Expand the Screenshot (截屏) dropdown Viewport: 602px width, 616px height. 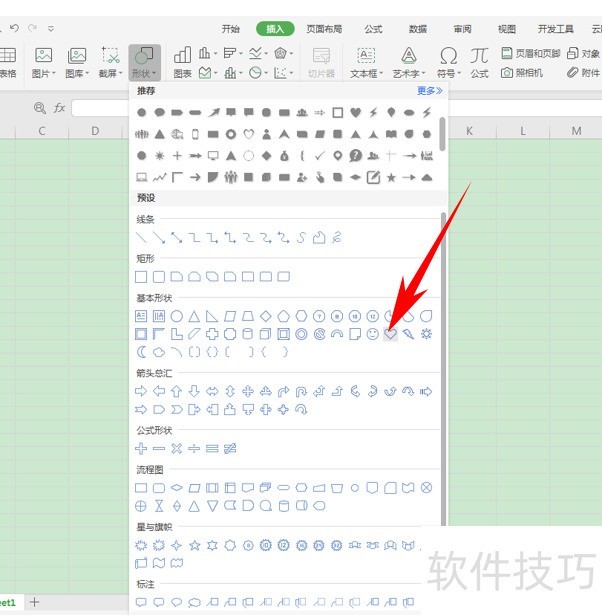pos(110,62)
